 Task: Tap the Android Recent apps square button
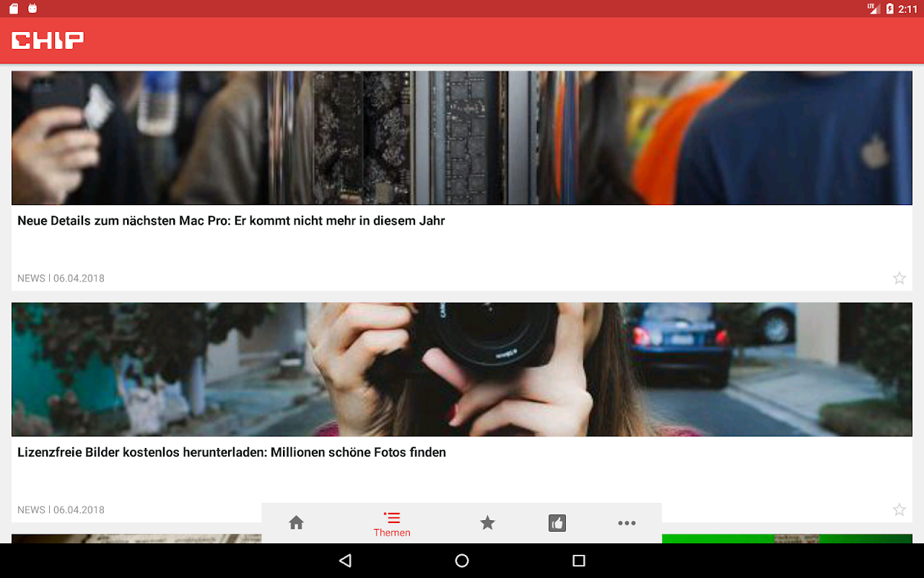(x=578, y=561)
